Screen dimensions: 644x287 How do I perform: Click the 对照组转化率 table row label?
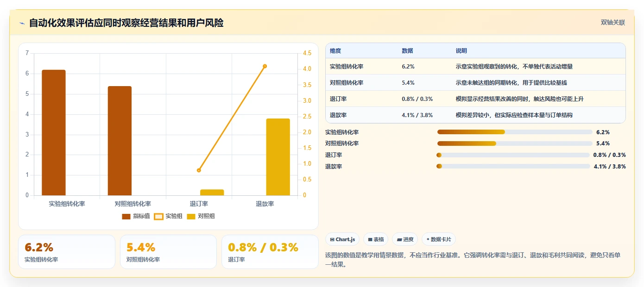point(347,82)
